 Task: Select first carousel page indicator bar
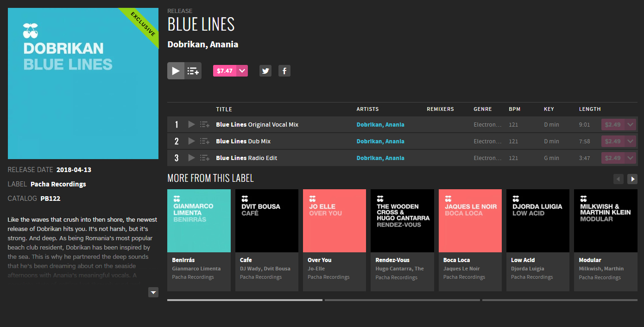(245, 300)
